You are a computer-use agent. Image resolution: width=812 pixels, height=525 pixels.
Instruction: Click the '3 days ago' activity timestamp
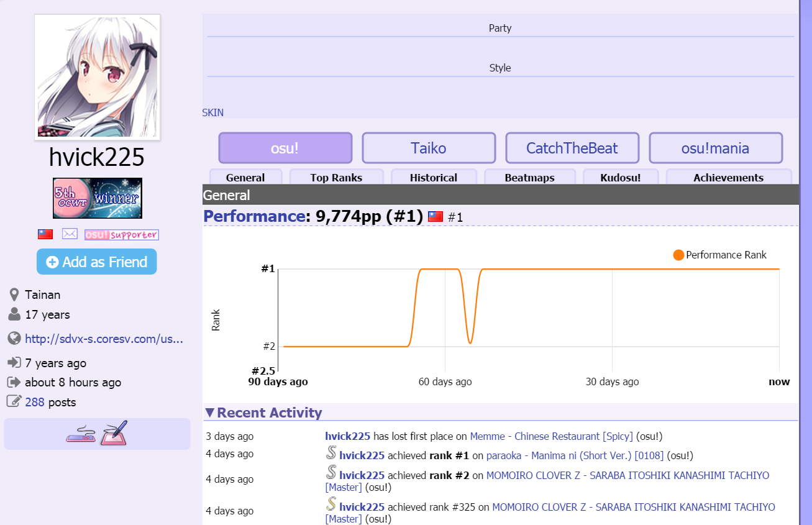tap(230, 436)
